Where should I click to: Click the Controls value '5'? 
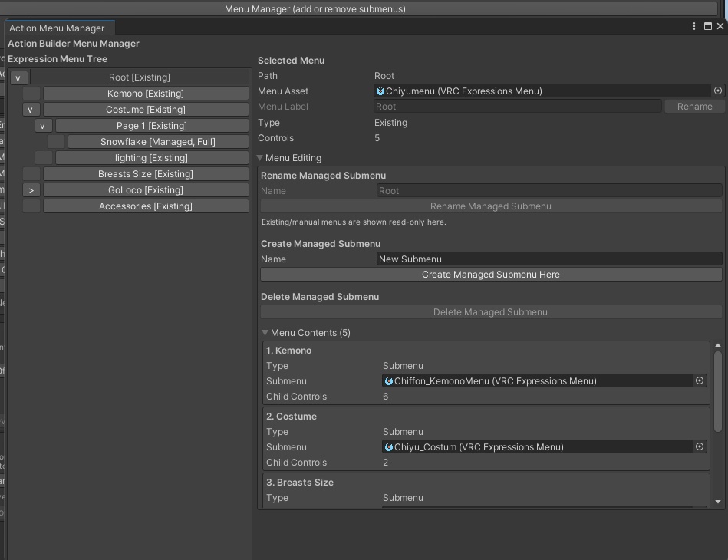pyautogui.click(x=377, y=138)
